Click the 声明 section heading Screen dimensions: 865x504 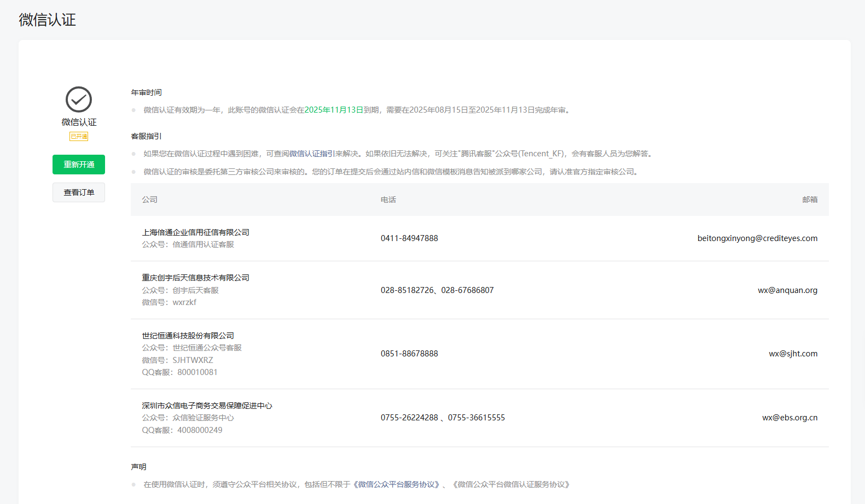138,467
